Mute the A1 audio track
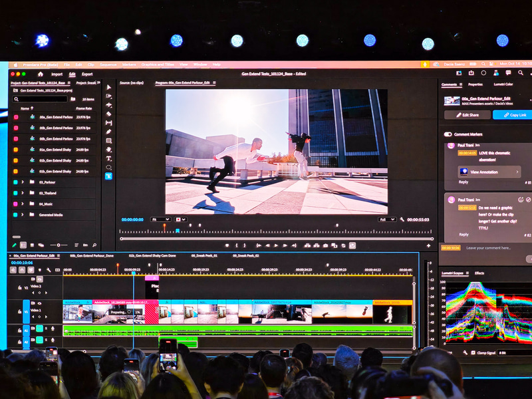Viewport: 532px width, 399px height. [39, 329]
